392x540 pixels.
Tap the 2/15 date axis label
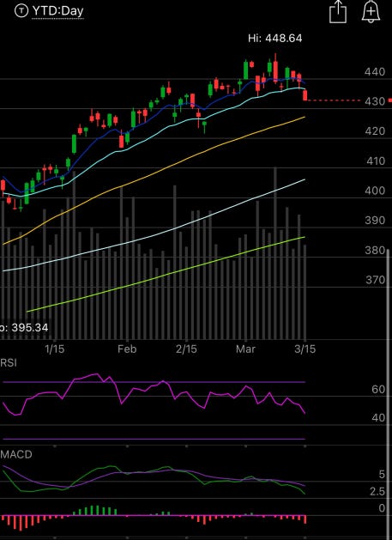click(186, 349)
